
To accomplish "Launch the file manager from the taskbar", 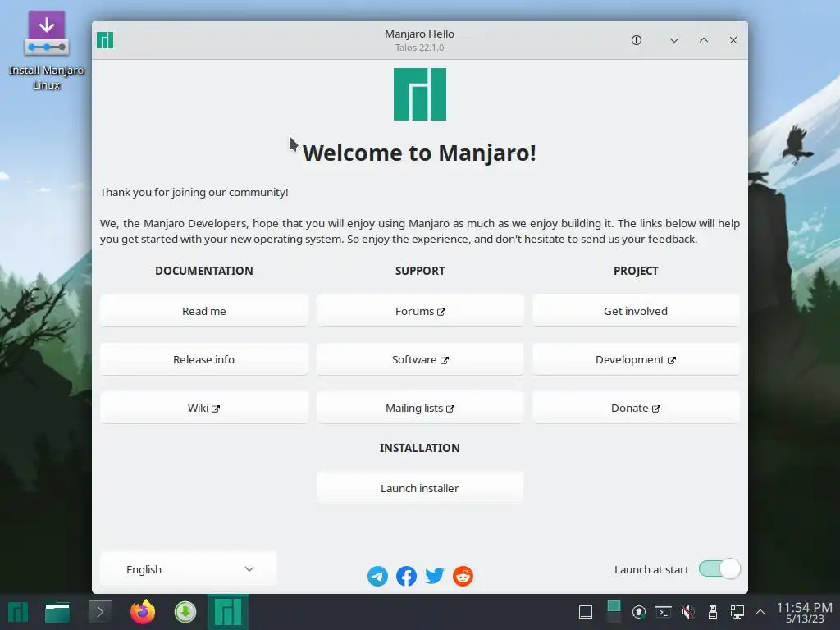I will coord(57,612).
